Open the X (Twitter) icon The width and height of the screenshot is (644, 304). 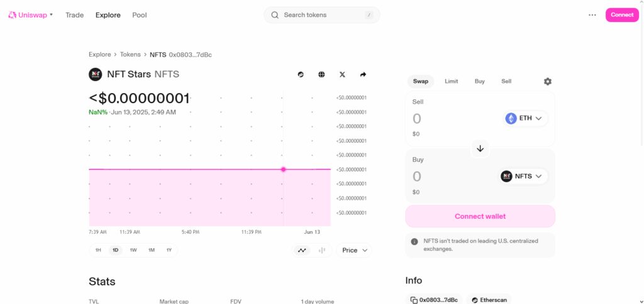tap(342, 75)
